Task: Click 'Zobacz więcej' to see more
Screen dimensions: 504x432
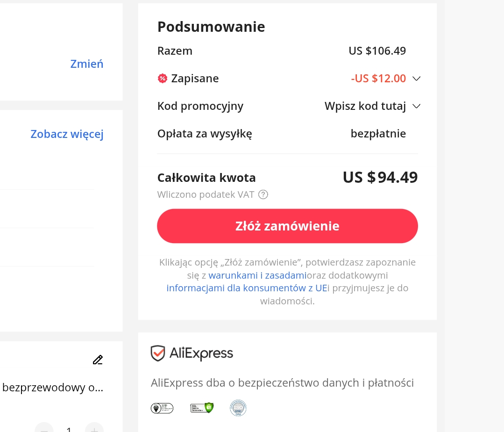Action: pyautogui.click(x=67, y=134)
